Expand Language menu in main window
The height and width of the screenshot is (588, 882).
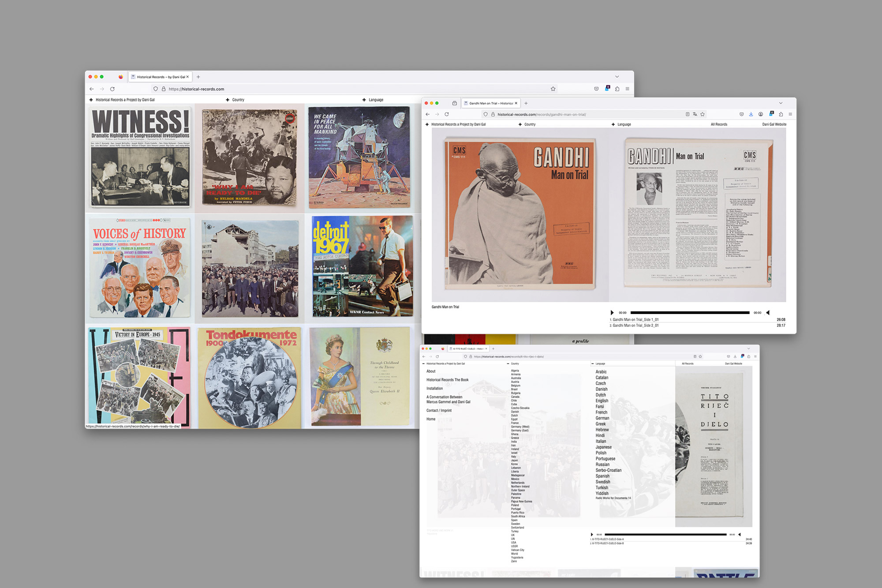tap(373, 100)
